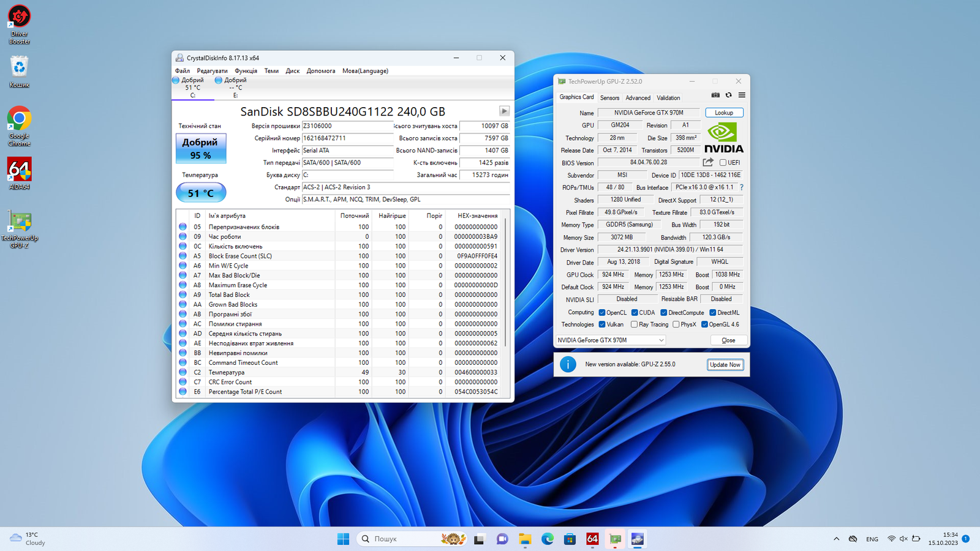This screenshot has height=551, width=980.
Task: Toggle Vulkan checkbox
Action: (602, 324)
